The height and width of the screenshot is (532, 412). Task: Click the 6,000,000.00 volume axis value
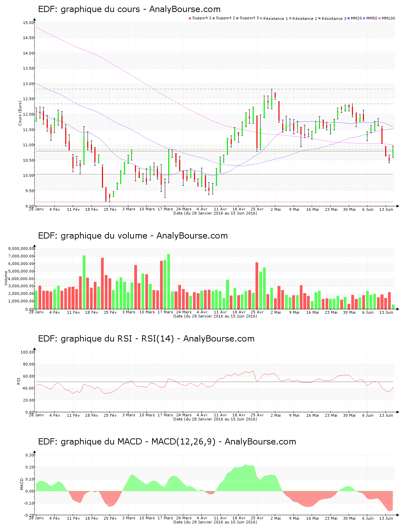[22, 264]
